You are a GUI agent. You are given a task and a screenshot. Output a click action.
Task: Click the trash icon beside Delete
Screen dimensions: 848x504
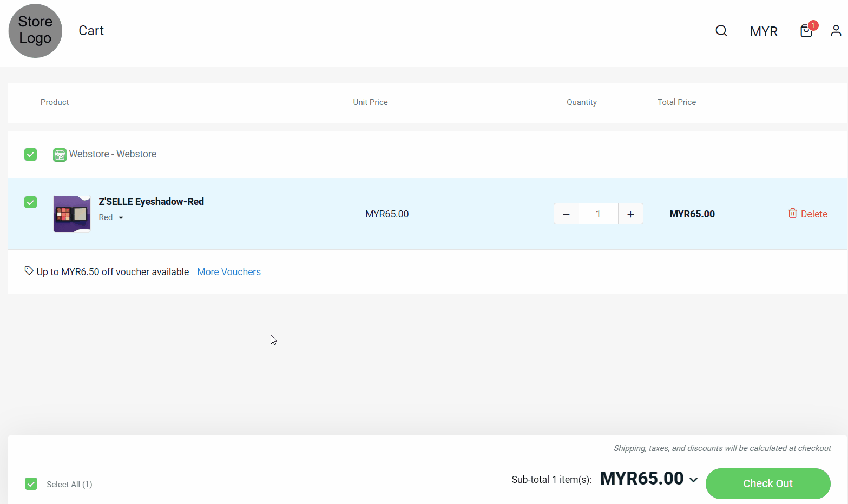click(x=792, y=214)
